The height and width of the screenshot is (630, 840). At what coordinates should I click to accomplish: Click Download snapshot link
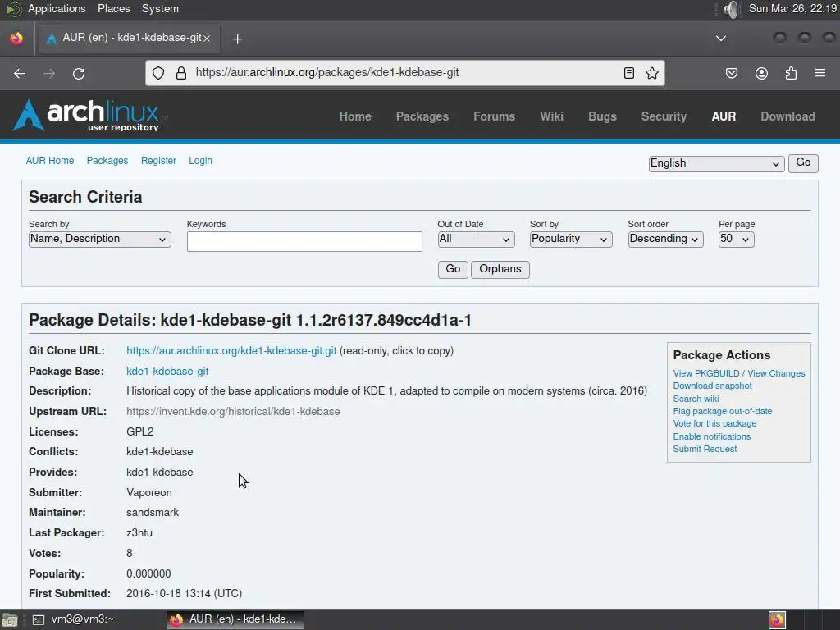(x=712, y=386)
